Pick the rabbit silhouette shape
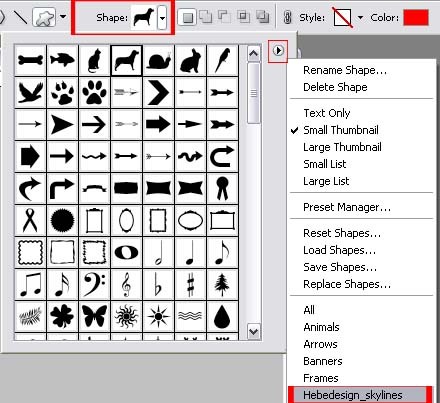The image size is (440, 403). (190, 60)
